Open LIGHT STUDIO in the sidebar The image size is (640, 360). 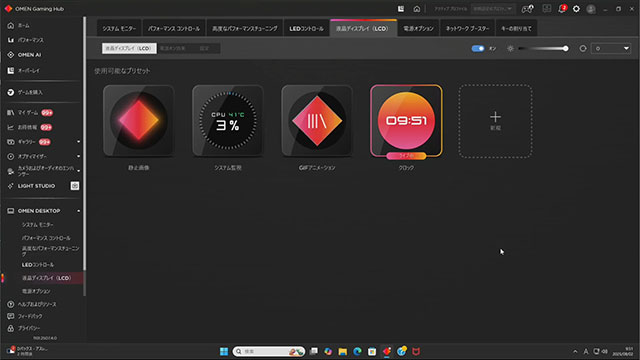click(31, 186)
